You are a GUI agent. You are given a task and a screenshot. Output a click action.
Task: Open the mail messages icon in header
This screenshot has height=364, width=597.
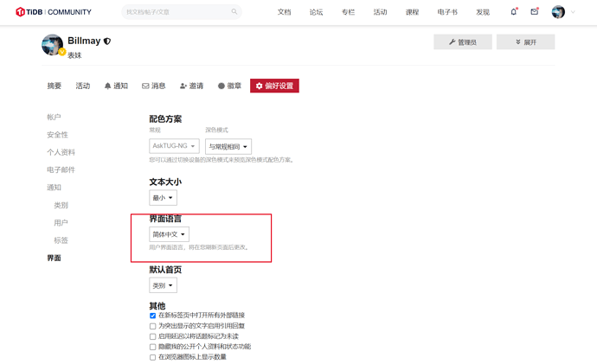coord(535,12)
